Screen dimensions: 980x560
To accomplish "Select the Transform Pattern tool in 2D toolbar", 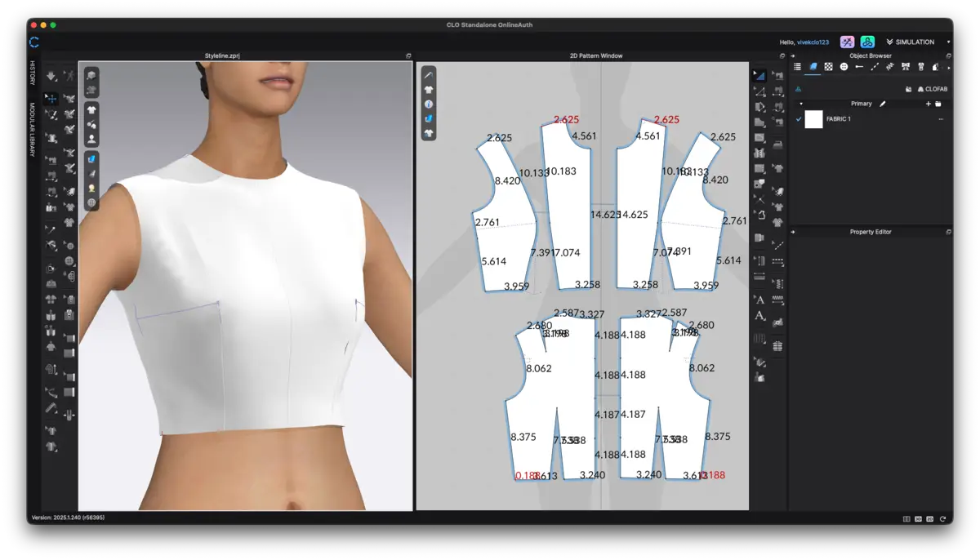I will pos(759,74).
